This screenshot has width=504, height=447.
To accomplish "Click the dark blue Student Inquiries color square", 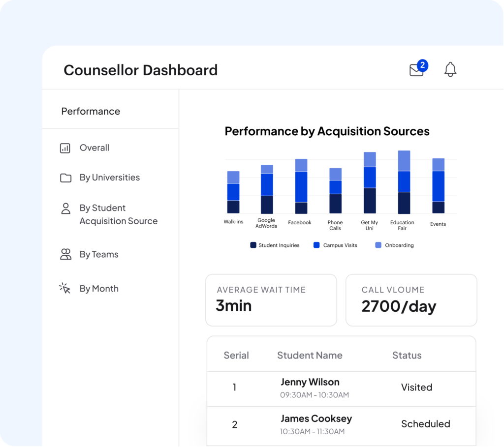I will coord(253,245).
